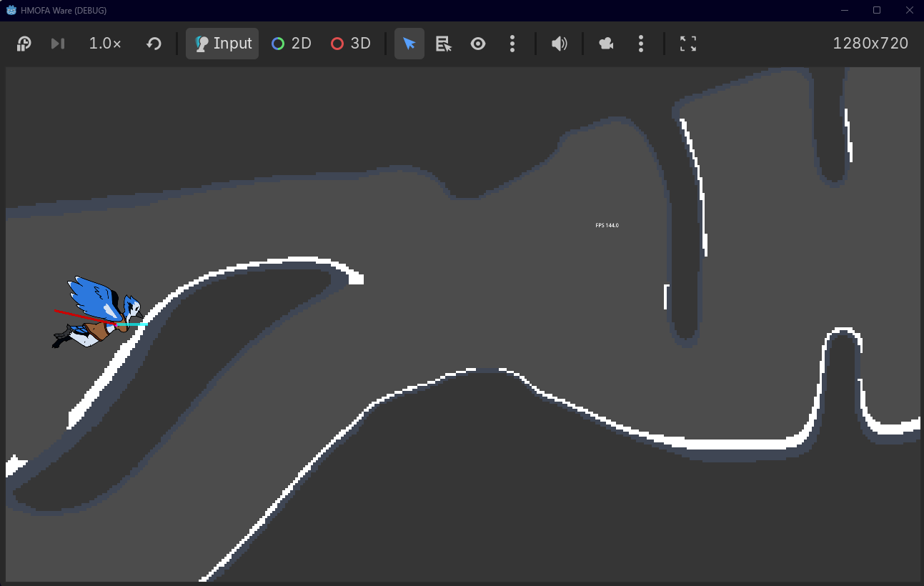Open camera options menu beside the camera icon
The height and width of the screenshot is (586, 924).
click(x=641, y=44)
